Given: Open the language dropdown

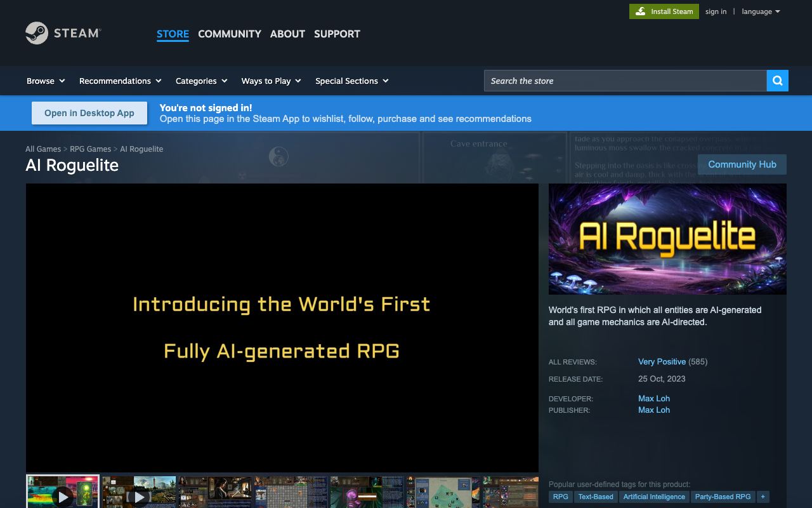Looking at the screenshot, I should point(761,11).
